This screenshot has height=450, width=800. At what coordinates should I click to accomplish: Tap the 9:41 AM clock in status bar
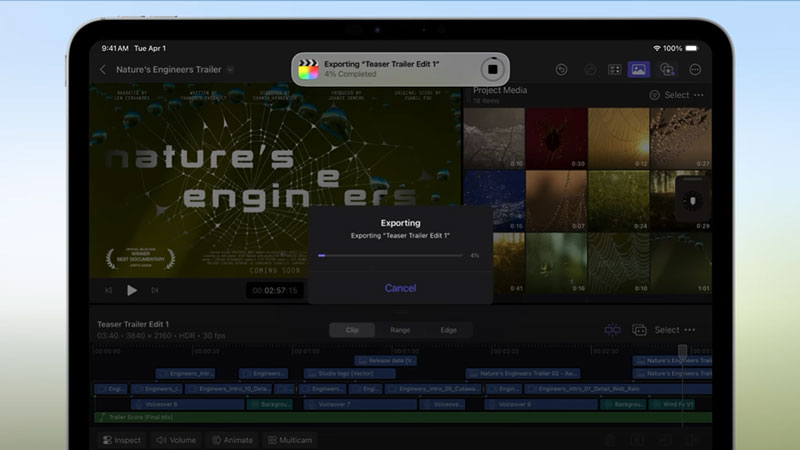tap(115, 48)
